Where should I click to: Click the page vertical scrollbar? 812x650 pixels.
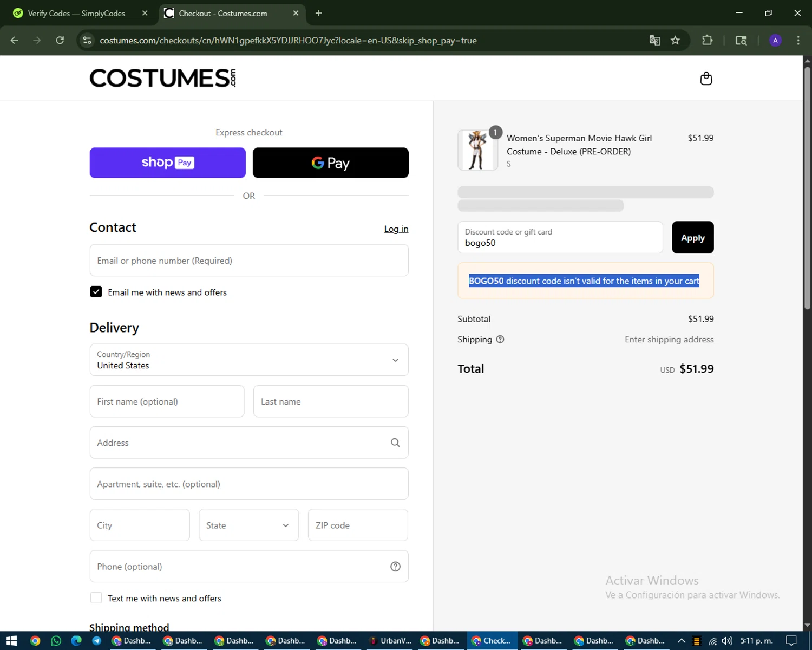[807, 187]
